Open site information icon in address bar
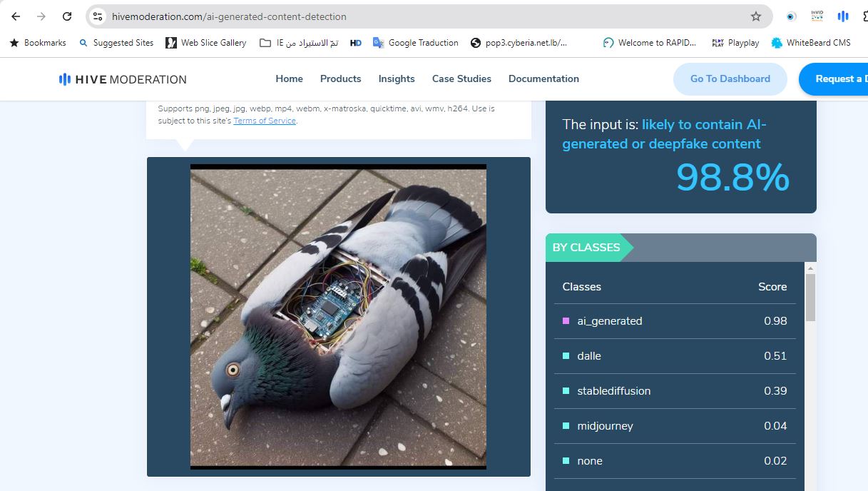The image size is (868, 491). coord(98,16)
